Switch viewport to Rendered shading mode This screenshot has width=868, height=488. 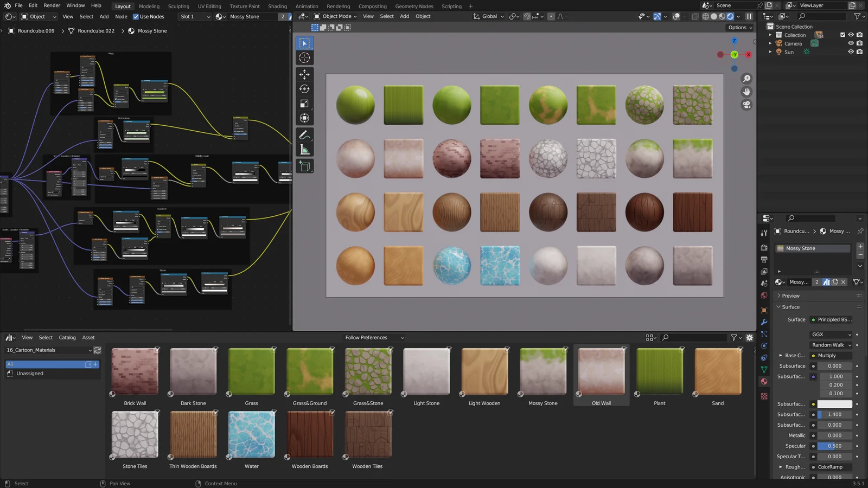(x=729, y=16)
